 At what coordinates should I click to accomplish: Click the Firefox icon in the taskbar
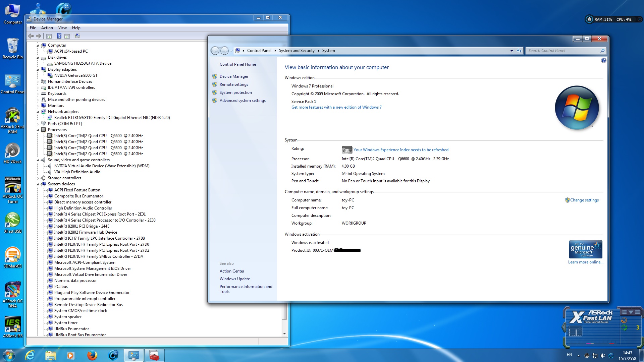click(92, 355)
